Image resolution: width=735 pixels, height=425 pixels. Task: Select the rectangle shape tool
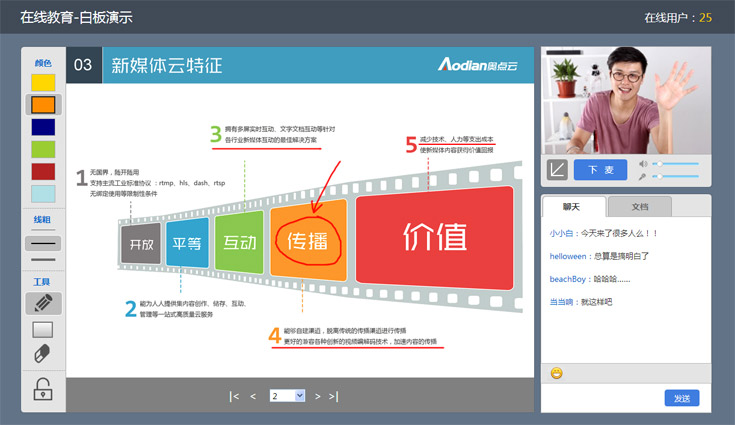coord(43,330)
